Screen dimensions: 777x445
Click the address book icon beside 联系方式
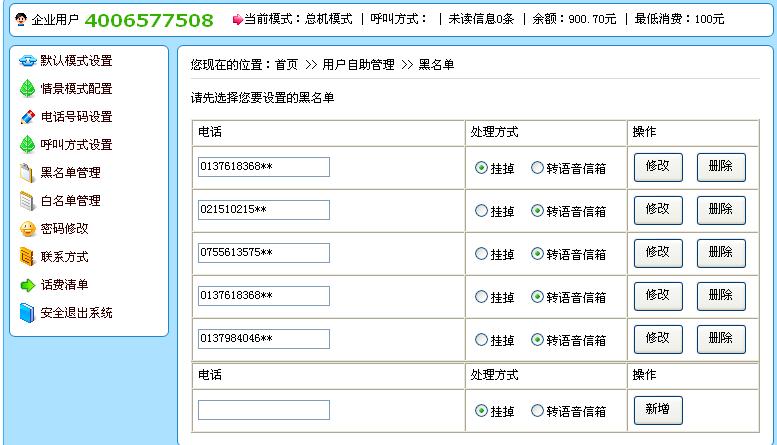click(x=27, y=257)
